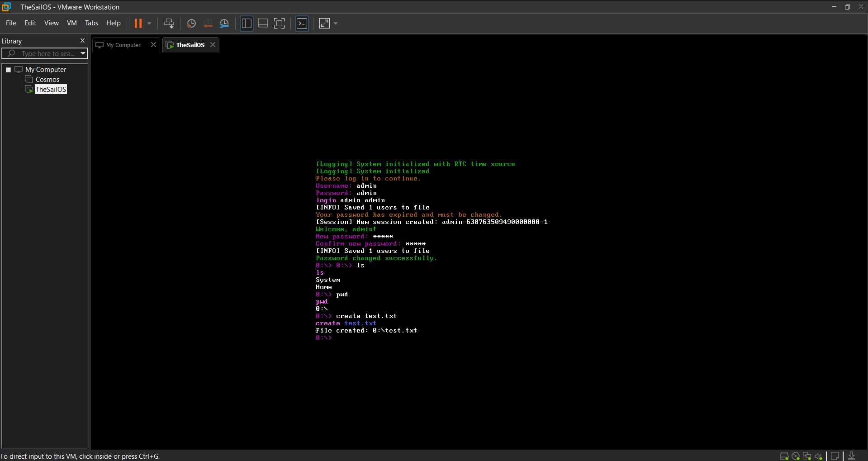Toggle the library sidebar view

click(247, 24)
